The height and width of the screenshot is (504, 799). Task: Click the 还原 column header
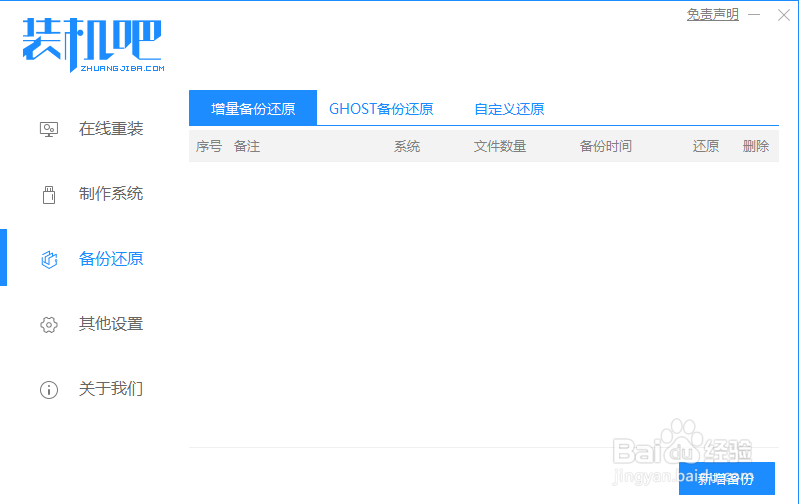(x=706, y=146)
